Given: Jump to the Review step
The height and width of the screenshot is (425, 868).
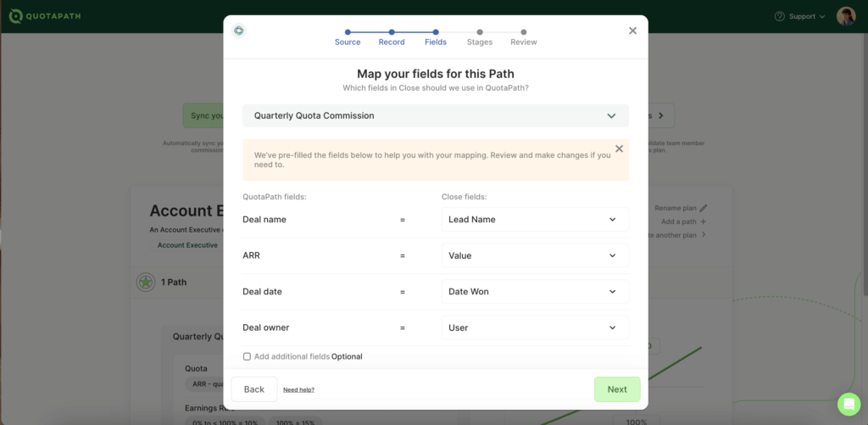Looking at the screenshot, I should tap(524, 37).
